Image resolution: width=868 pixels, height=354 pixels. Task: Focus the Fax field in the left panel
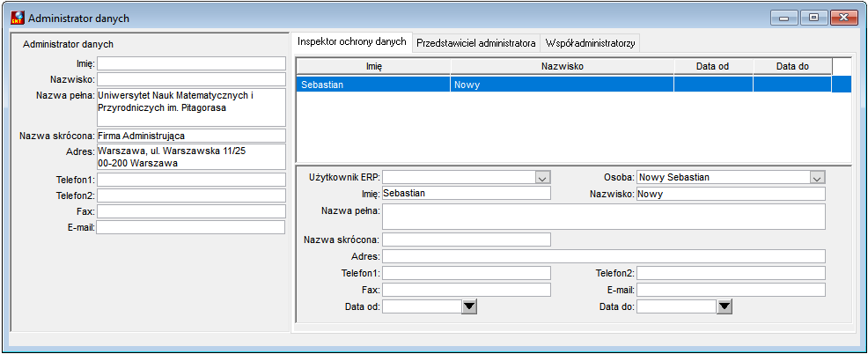pos(192,211)
